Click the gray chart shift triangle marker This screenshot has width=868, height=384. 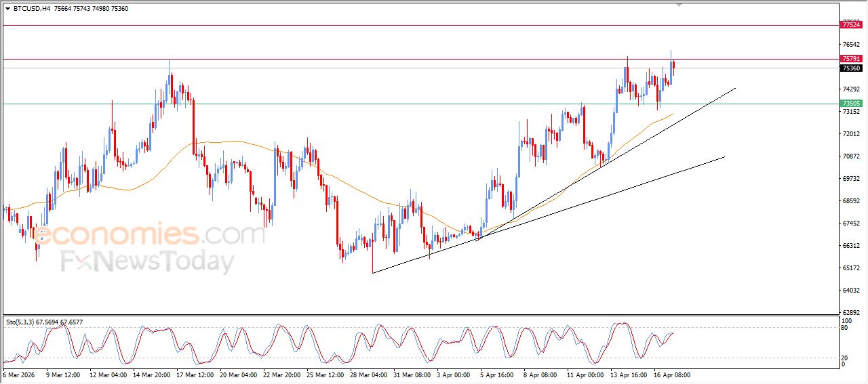[679, 5]
